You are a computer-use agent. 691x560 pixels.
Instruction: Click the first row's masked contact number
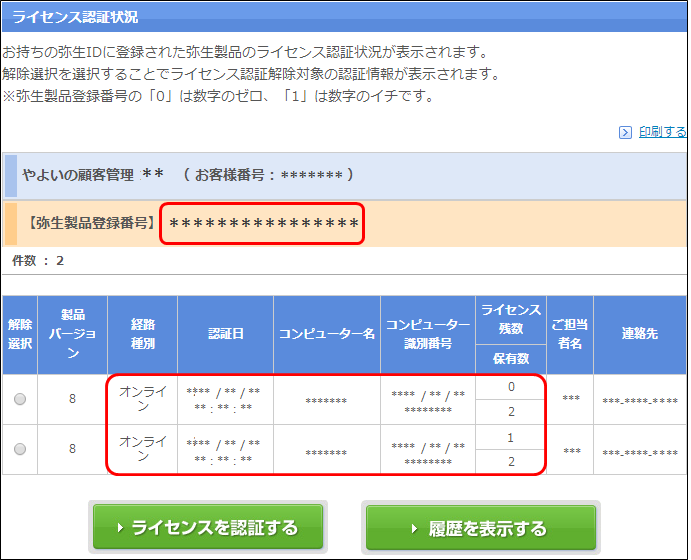tap(640, 401)
